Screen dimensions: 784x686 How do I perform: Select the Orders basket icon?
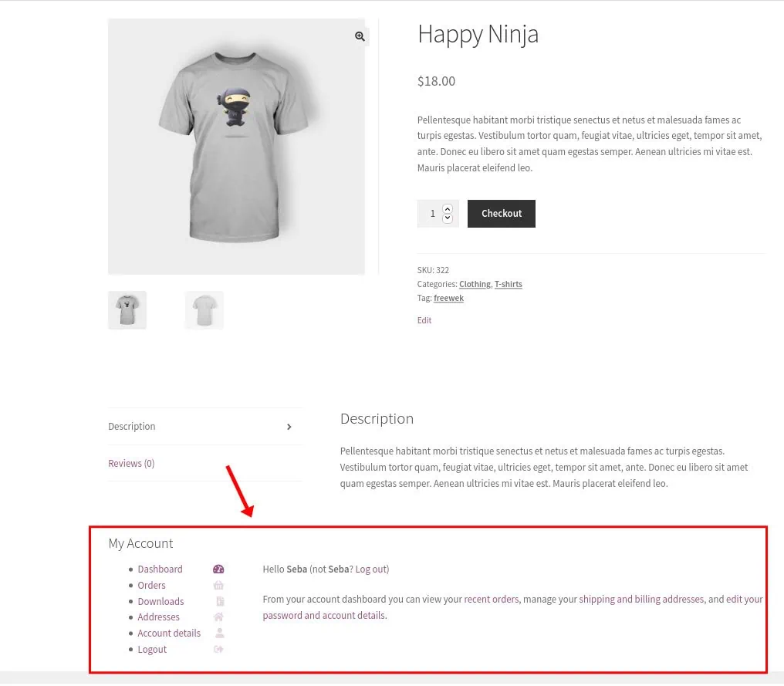pyautogui.click(x=218, y=585)
